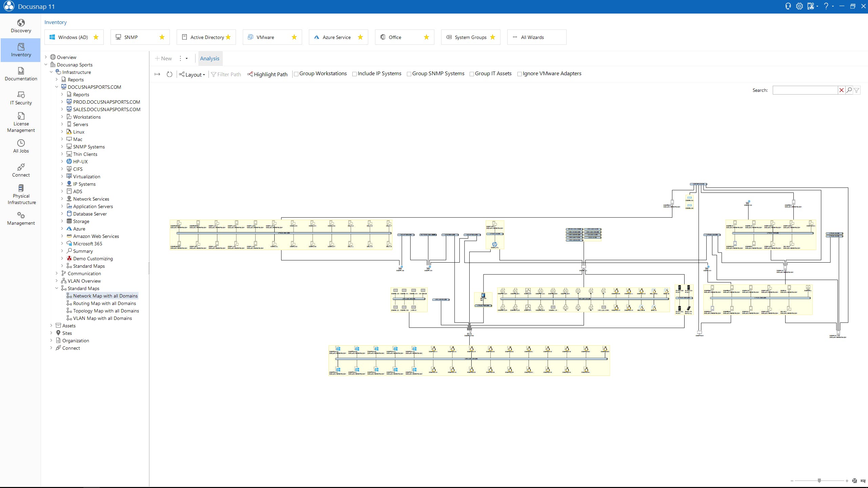Open License Management in sidebar

click(21, 122)
